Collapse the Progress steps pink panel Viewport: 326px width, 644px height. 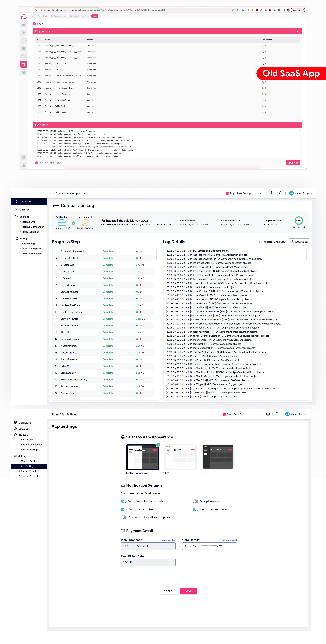[x=298, y=31]
